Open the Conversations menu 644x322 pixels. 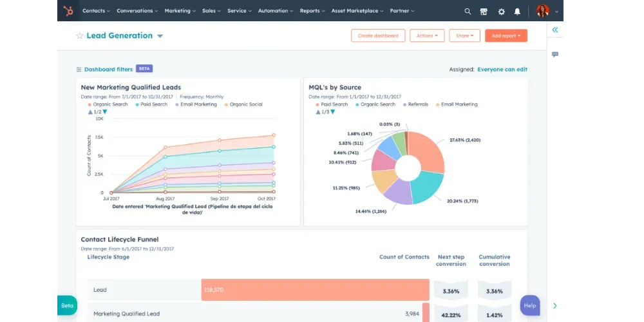tap(137, 11)
